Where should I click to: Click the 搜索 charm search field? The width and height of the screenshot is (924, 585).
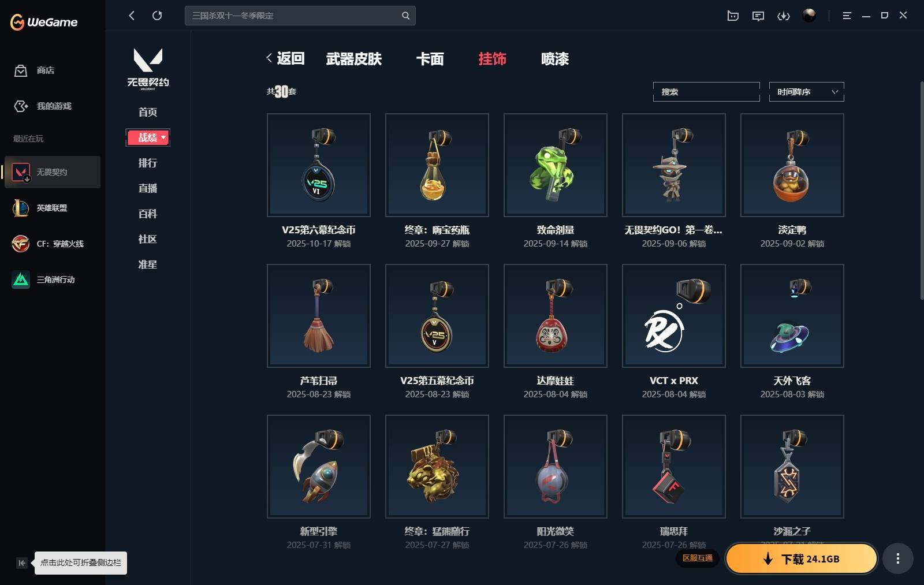click(706, 92)
